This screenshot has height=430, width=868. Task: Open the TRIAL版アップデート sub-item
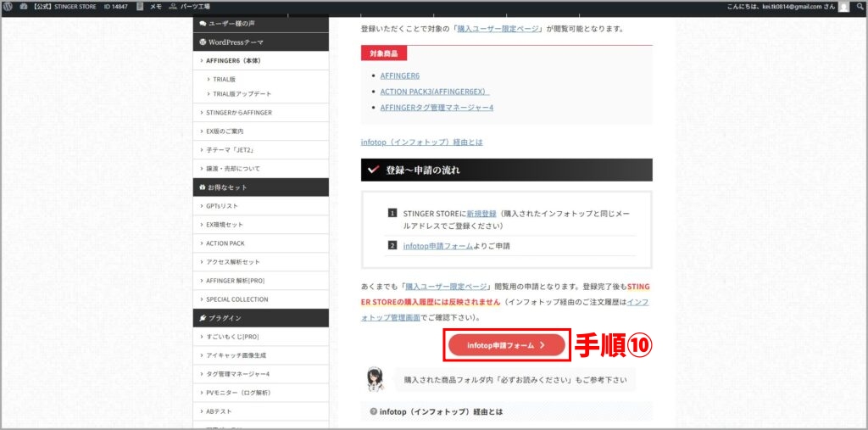tap(242, 93)
